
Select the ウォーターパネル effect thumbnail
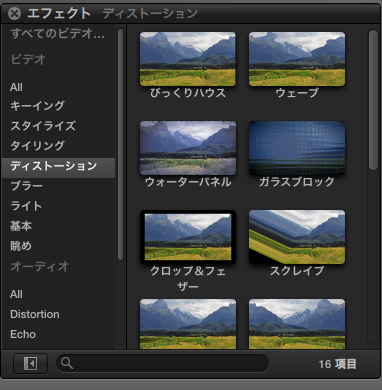188,148
